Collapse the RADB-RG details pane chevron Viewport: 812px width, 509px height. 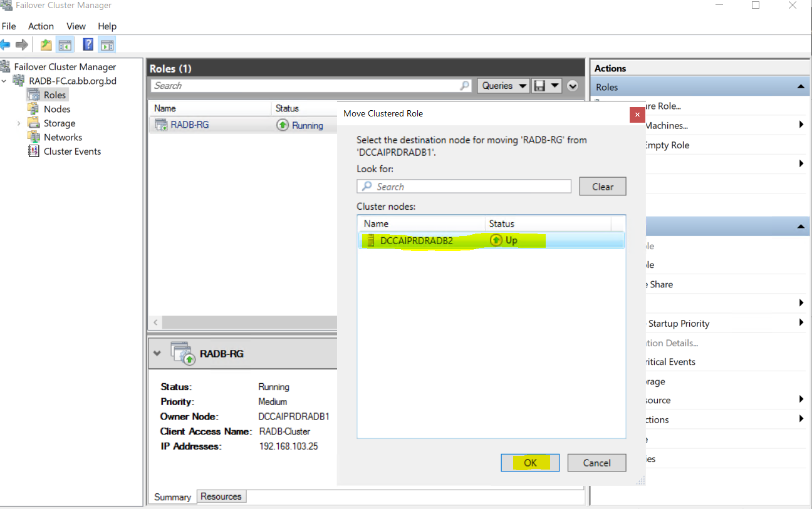(x=157, y=354)
